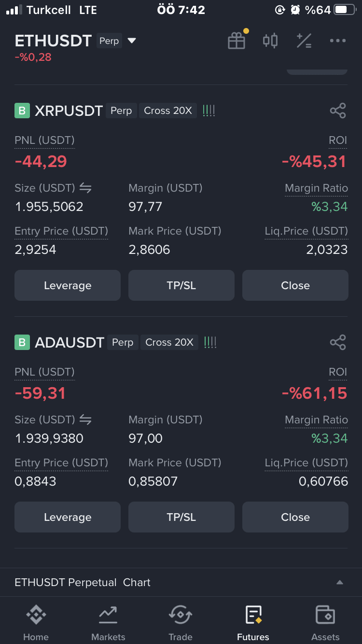The height and width of the screenshot is (644, 362).
Task: Close the XRPUSDT position
Action: pos(295,285)
